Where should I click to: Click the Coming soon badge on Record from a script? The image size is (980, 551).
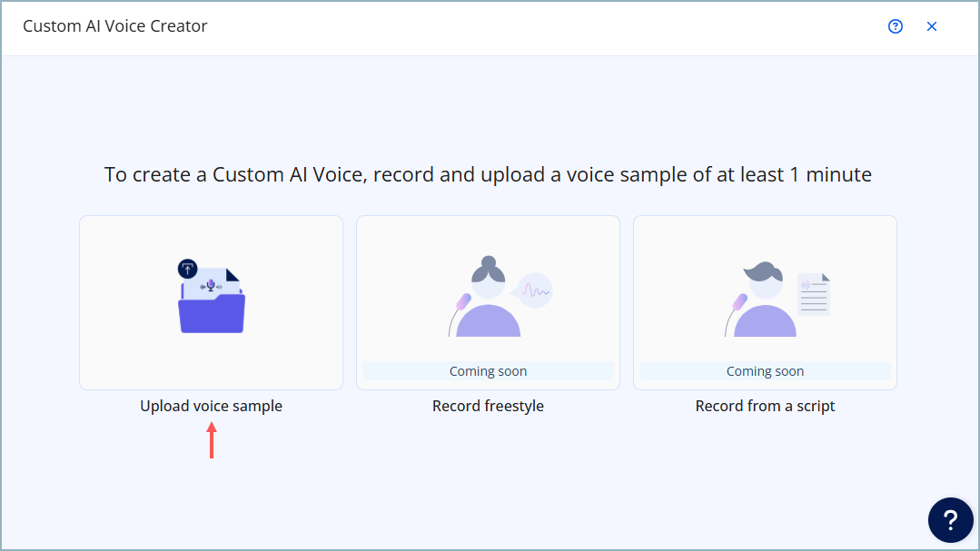(765, 370)
